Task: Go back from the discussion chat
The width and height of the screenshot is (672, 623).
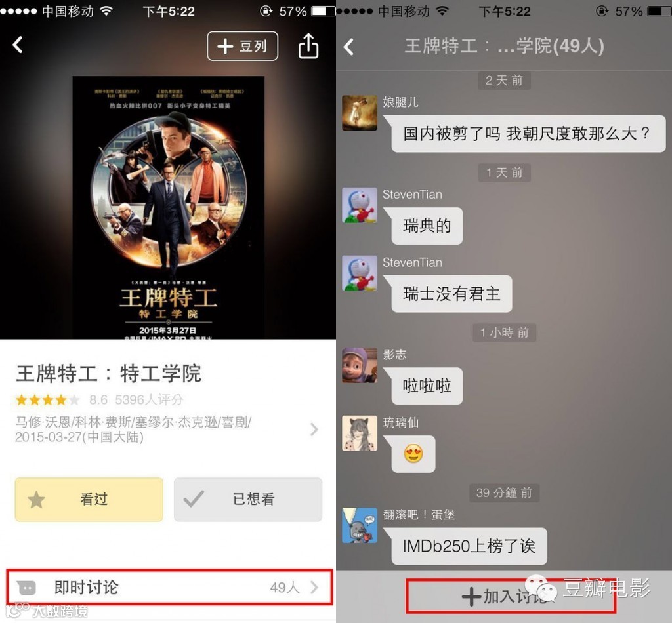Action: [x=349, y=47]
